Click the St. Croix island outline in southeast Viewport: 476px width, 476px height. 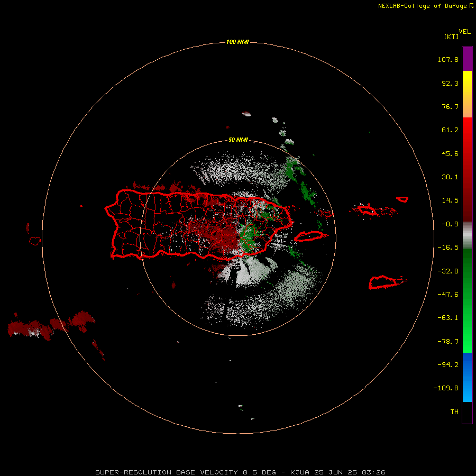(383, 282)
